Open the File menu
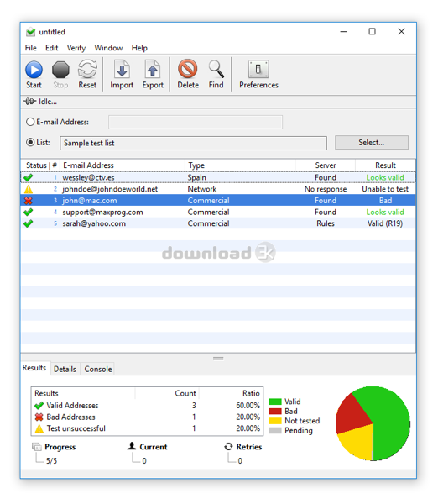The width and height of the screenshot is (438, 504). [31, 48]
